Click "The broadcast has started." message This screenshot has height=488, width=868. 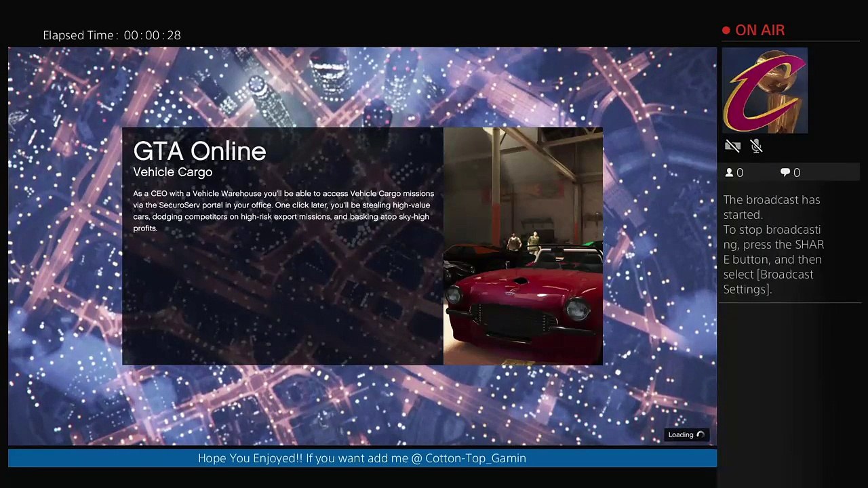tap(772, 207)
